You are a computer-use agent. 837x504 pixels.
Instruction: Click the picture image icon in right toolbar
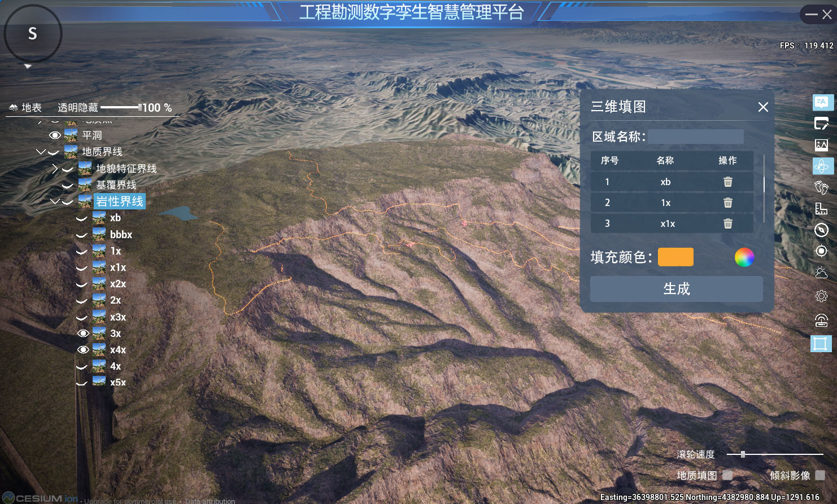pos(821,145)
